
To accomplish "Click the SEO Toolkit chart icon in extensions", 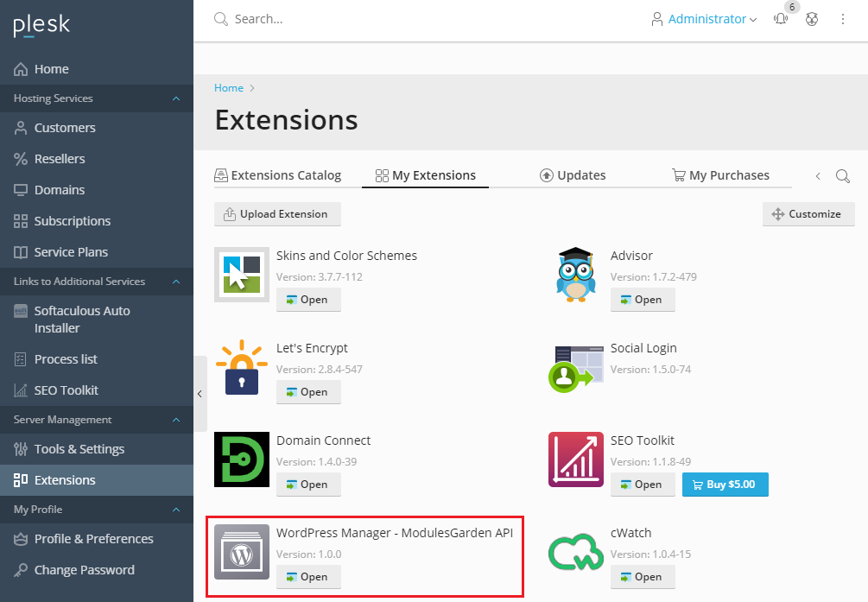I will tap(576, 459).
